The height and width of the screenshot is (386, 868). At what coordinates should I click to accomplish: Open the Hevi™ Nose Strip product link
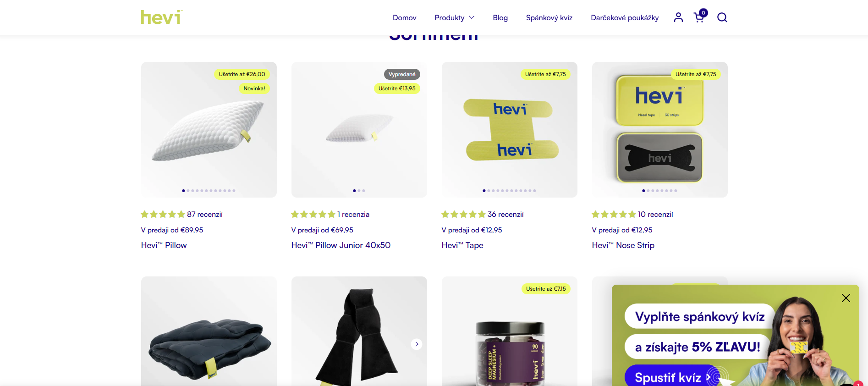[x=623, y=245]
